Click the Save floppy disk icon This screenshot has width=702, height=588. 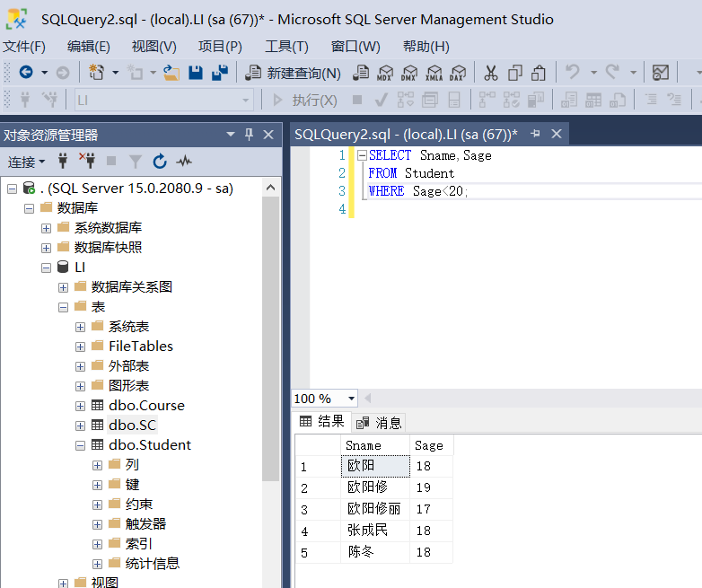196,72
